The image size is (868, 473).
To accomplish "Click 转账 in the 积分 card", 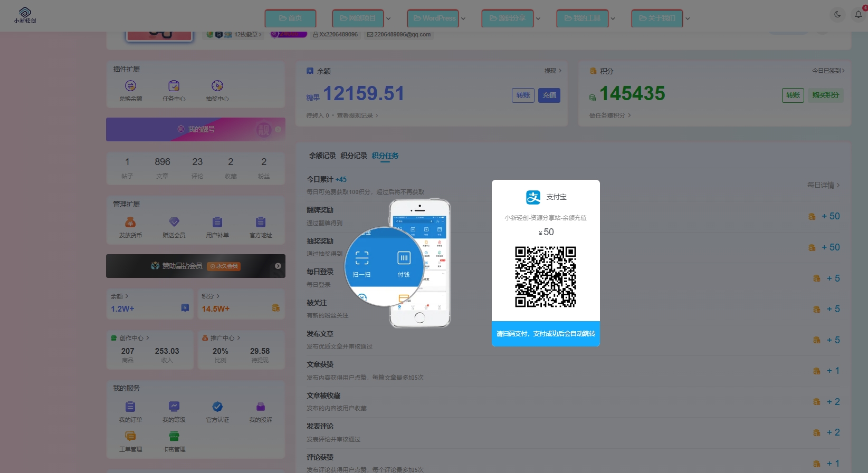I will (x=793, y=95).
